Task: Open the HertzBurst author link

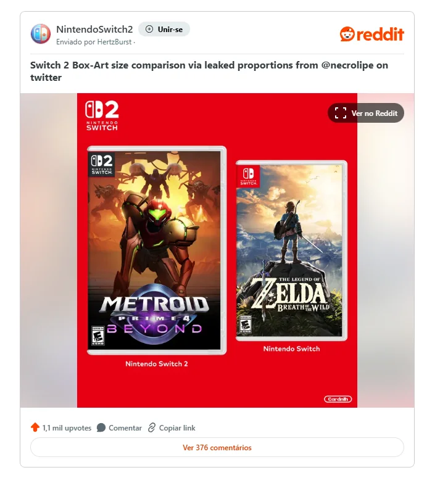Action: pos(115,42)
